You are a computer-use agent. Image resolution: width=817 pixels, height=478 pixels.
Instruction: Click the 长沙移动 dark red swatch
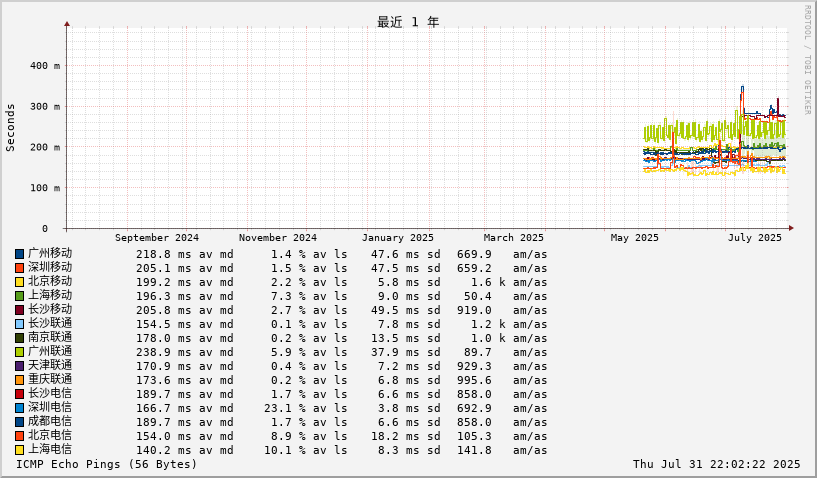coord(19,310)
